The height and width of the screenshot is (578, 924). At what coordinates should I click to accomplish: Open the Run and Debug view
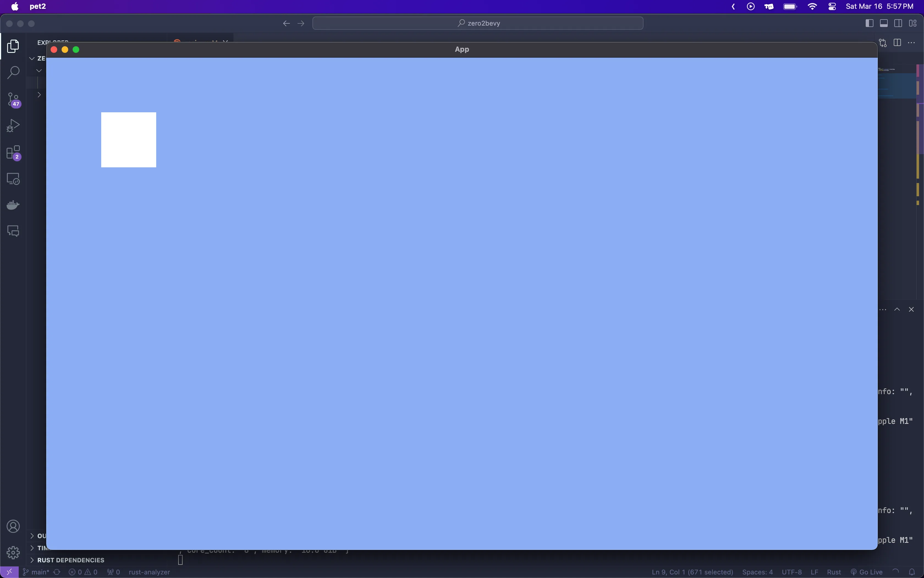(13, 126)
